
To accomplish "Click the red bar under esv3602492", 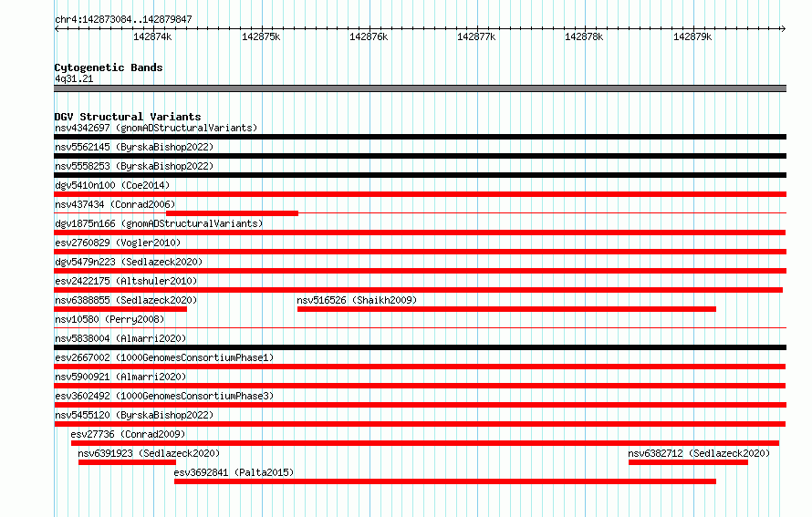I will tap(420, 405).
